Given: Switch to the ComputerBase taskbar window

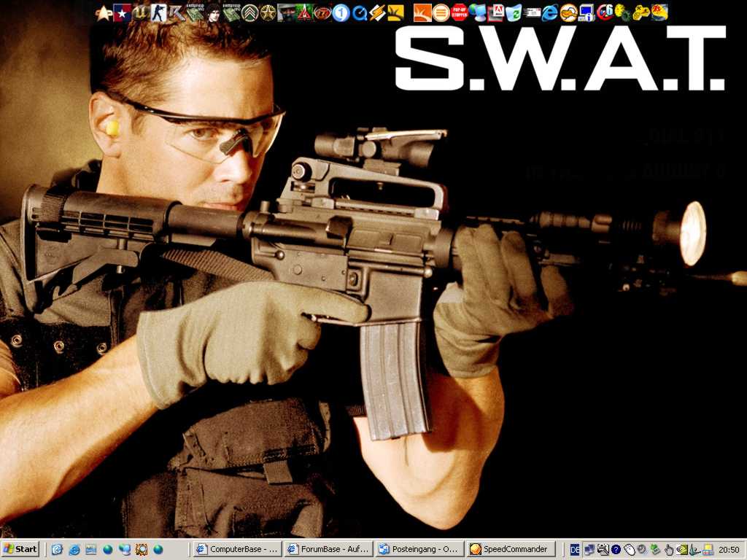Looking at the screenshot, I should (x=237, y=549).
